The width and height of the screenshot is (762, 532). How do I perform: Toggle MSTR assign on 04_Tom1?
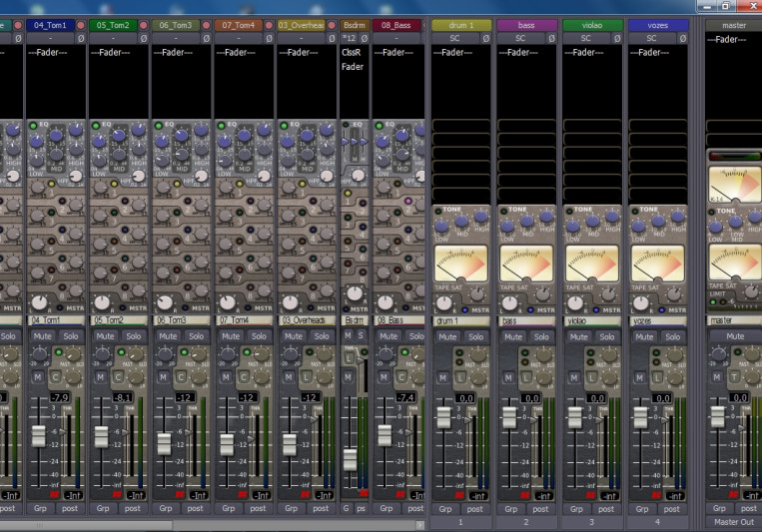(60, 308)
